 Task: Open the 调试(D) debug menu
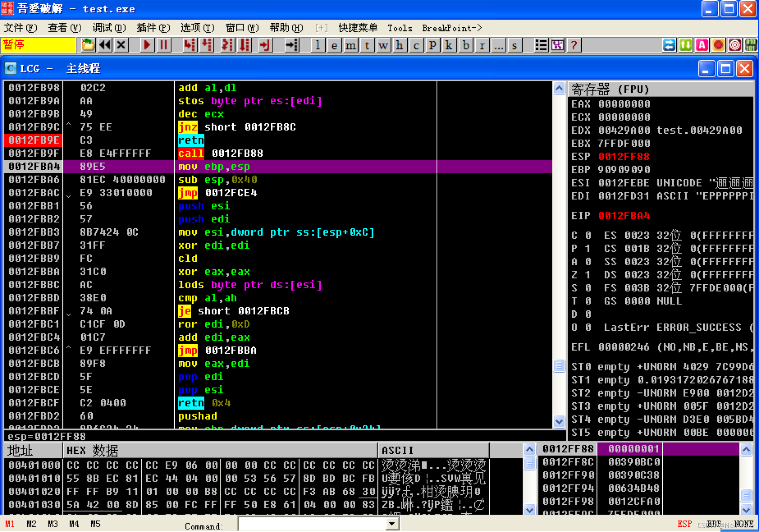(109, 28)
